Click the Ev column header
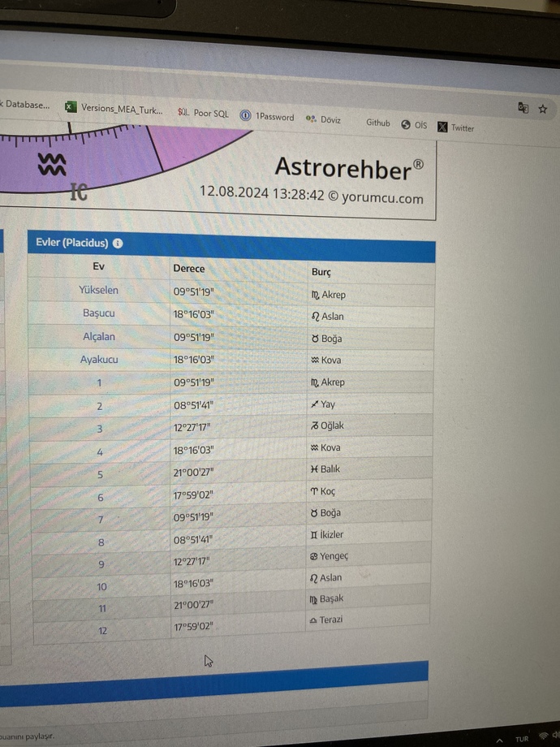The height and width of the screenshot is (747, 560). coord(98,266)
